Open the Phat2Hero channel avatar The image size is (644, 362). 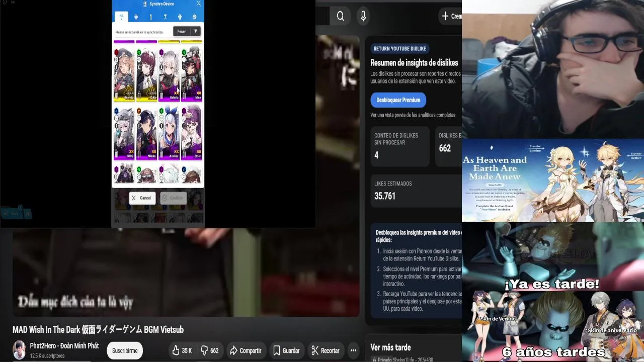(19, 350)
